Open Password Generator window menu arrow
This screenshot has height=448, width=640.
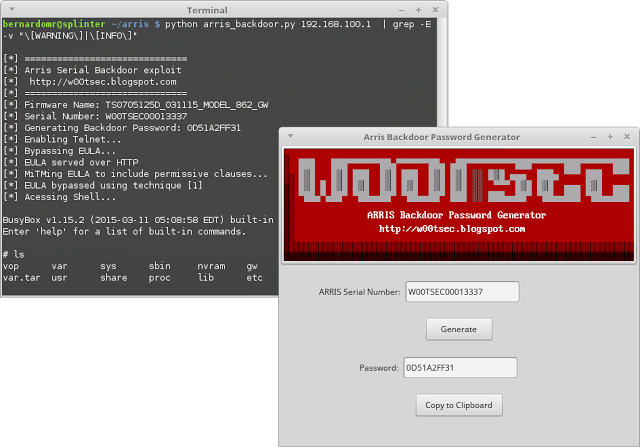click(x=291, y=136)
